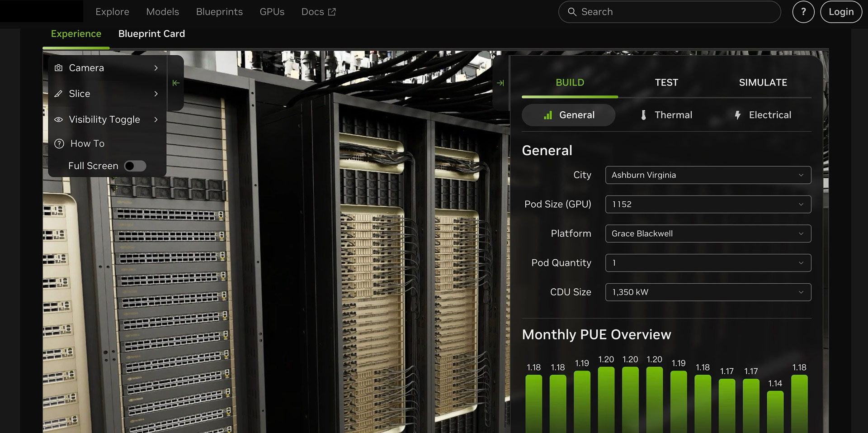Switch to the Blueprint Card tab
868x433 pixels.
(x=151, y=34)
